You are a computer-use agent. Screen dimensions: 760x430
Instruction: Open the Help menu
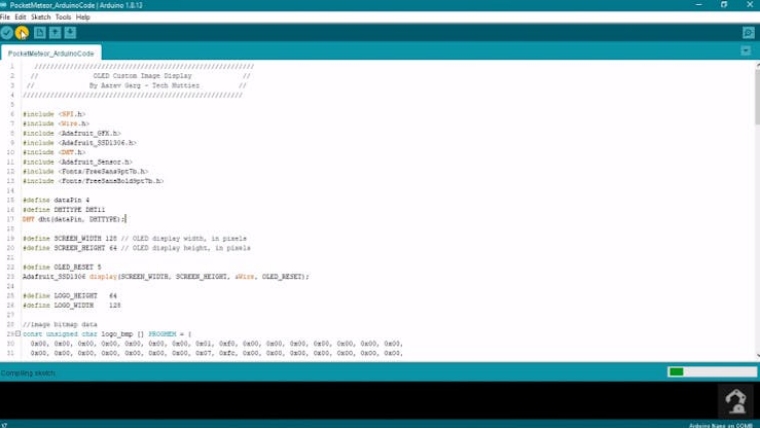pos(83,17)
